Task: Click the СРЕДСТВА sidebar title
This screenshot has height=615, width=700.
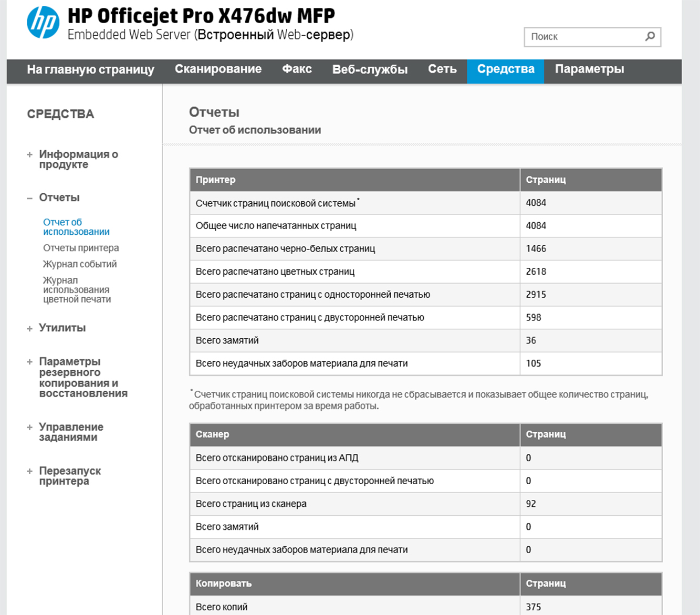Action: coord(60,114)
